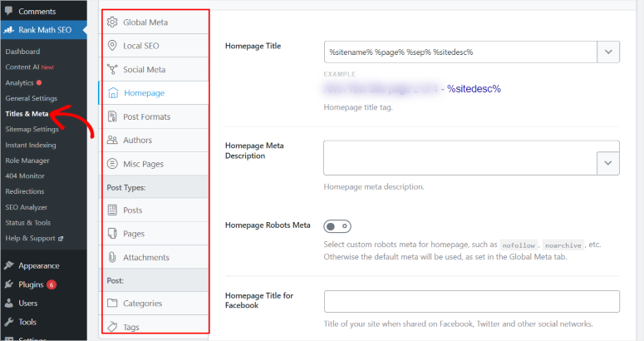Open the Misc Pages tab

click(155, 164)
